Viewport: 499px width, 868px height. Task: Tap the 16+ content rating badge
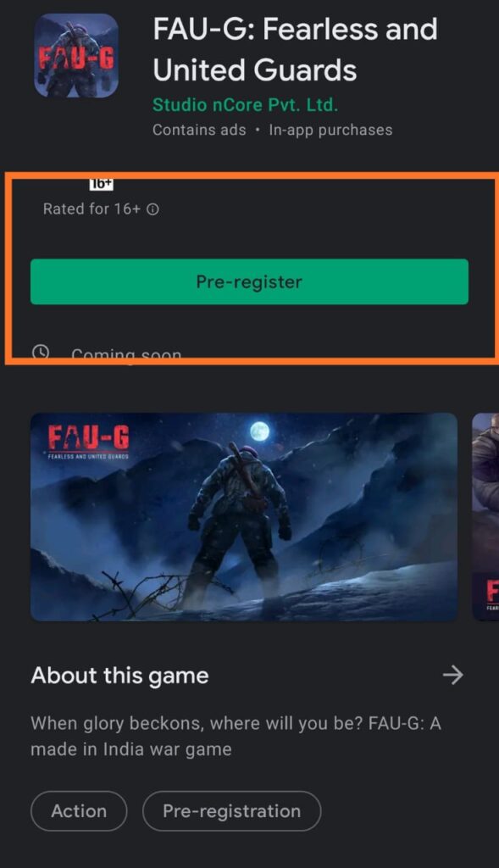pyautogui.click(x=101, y=185)
